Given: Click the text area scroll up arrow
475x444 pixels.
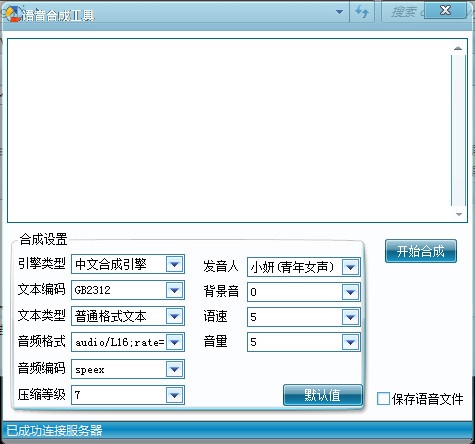Looking at the screenshot, I should [458, 48].
